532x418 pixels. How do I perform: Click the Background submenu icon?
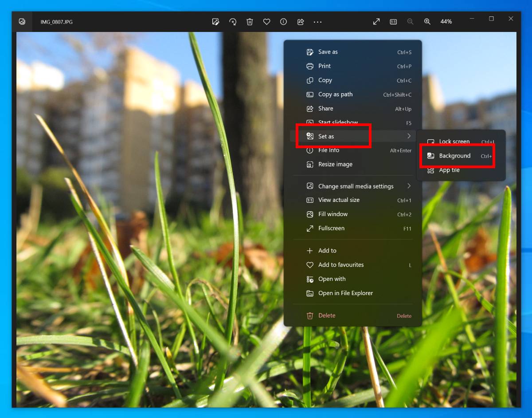(430, 156)
